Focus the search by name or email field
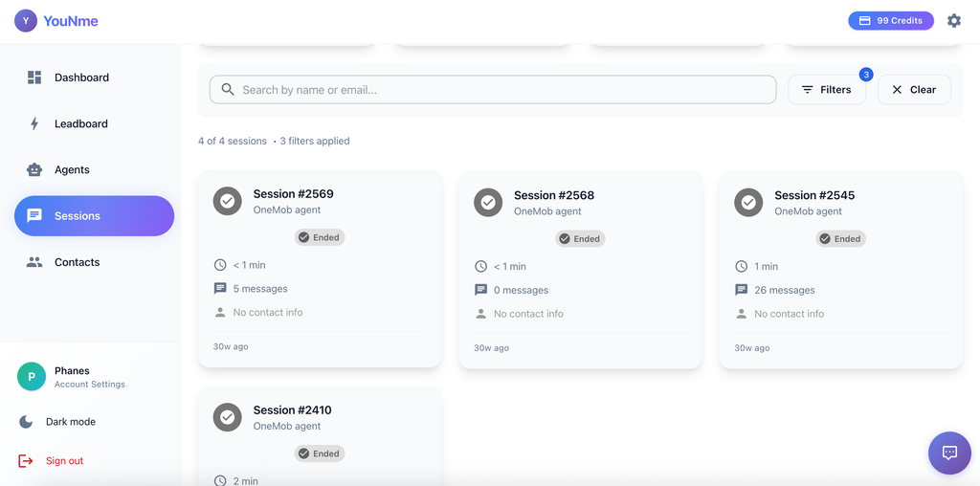Screen dimensions: 980x486 493,90
